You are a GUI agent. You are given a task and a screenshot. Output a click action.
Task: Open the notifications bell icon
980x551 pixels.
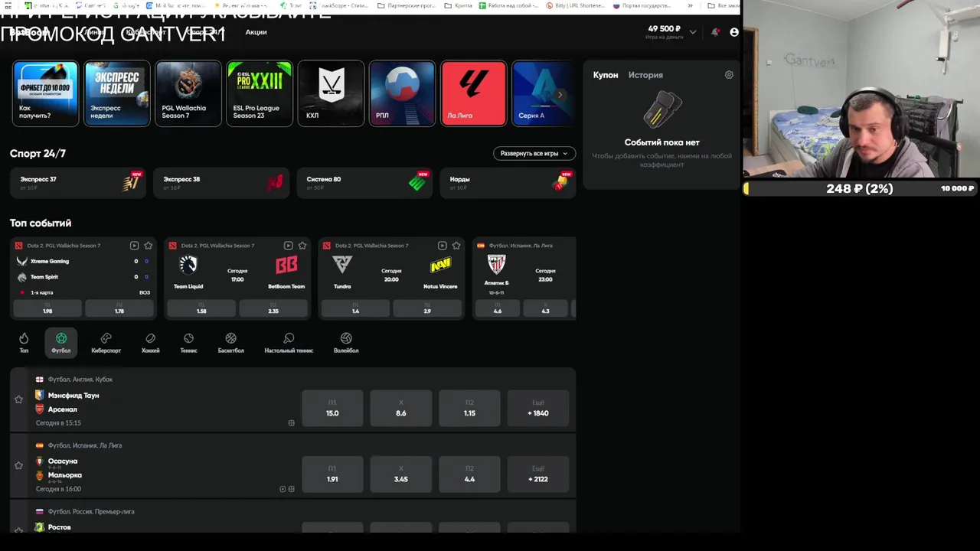(x=715, y=32)
